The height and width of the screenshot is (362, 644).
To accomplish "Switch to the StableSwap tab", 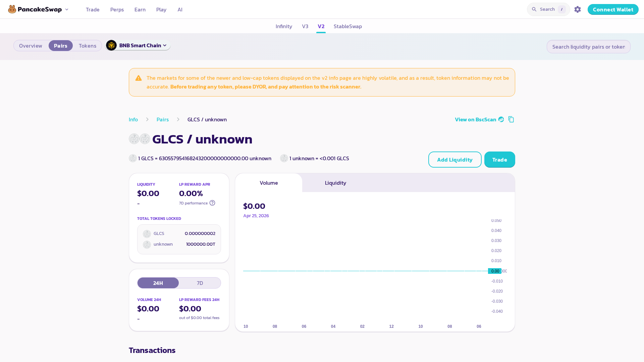I will 348,26.
